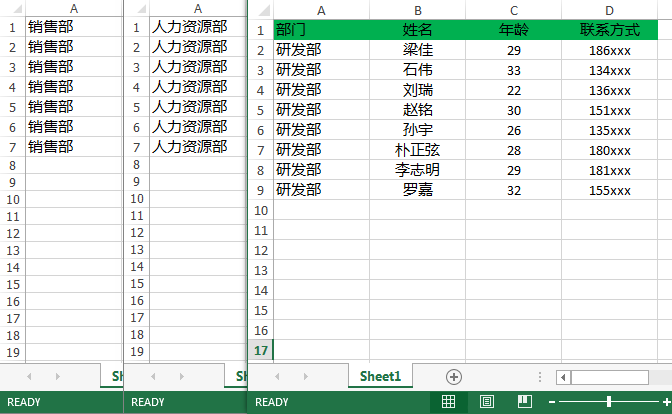
Task: Select the cell containing 梁佳
Action: 417,50
